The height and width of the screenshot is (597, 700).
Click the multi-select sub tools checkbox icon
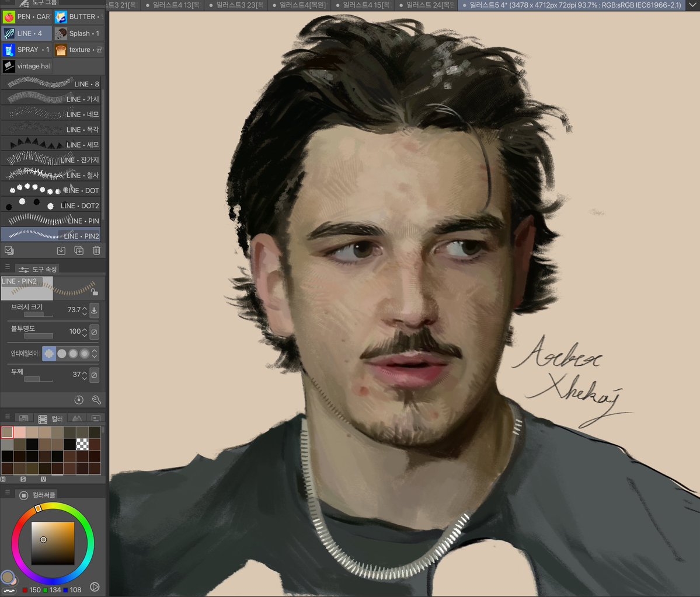click(x=9, y=250)
